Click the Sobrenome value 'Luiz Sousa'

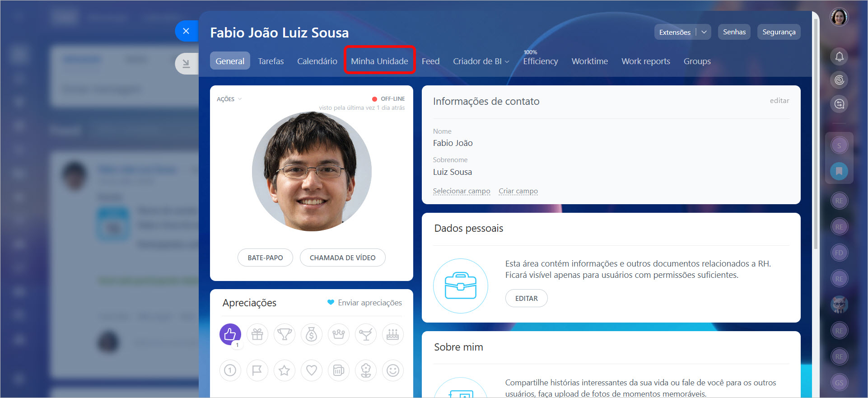tap(453, 172)
